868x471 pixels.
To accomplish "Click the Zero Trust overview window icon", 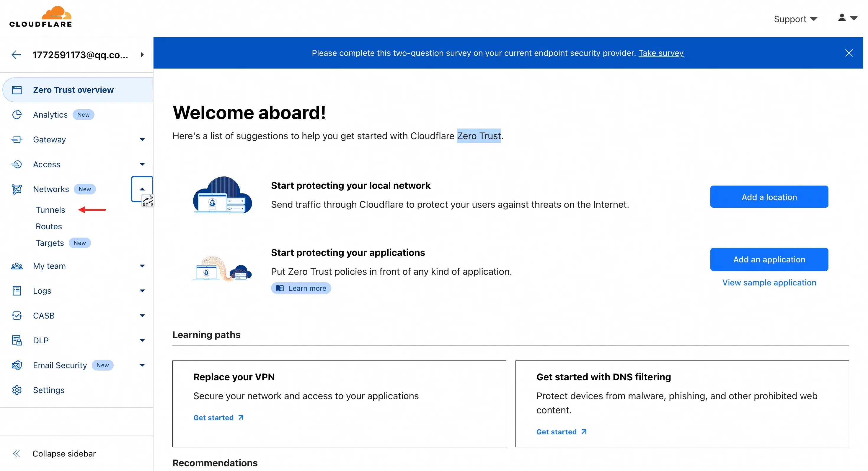I will click(x=17, y=90).
